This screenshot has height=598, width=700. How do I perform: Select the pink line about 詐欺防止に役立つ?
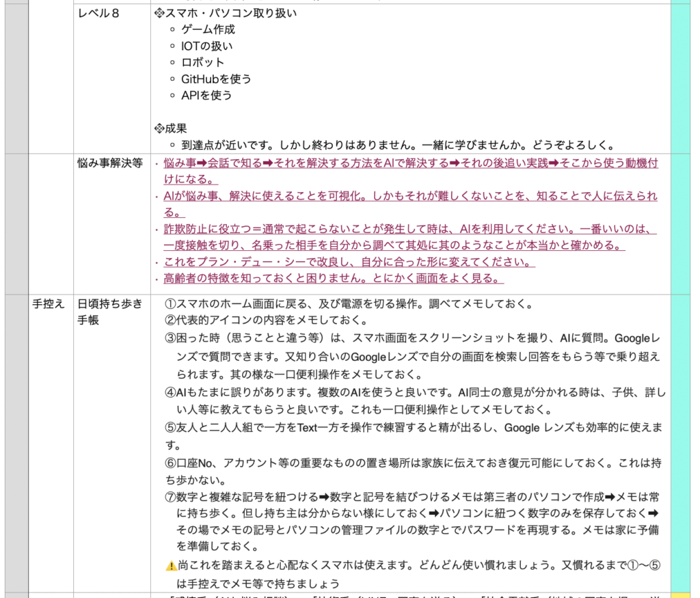[409, 230]
